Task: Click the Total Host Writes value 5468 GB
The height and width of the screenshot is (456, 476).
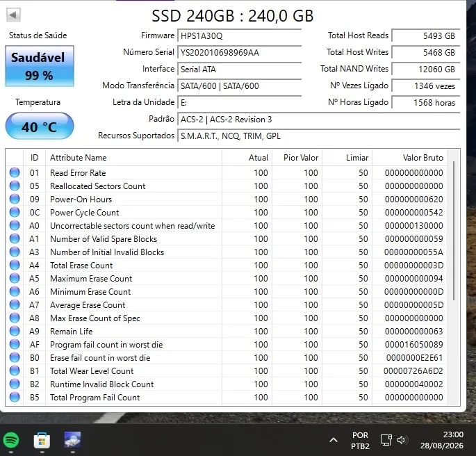Action: click(x=425, y=53)
